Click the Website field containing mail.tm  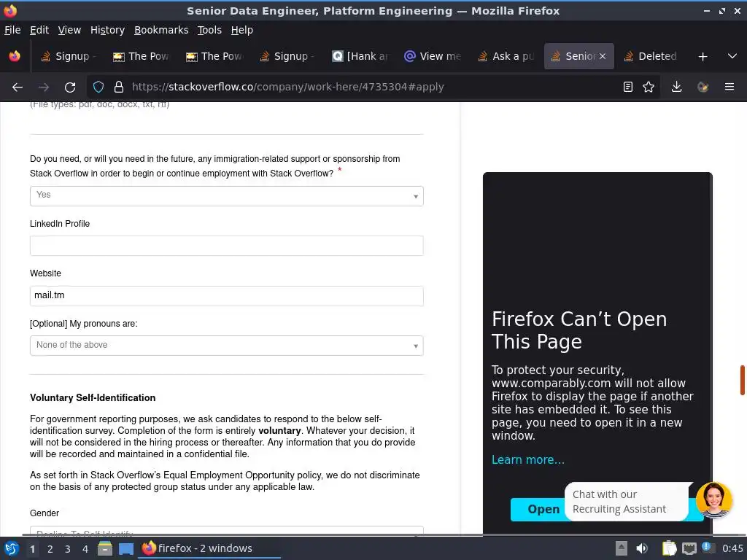[227, 296]
